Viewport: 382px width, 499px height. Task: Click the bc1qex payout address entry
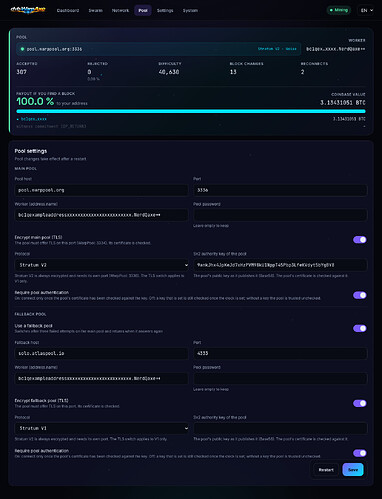(x=33, y=119)
